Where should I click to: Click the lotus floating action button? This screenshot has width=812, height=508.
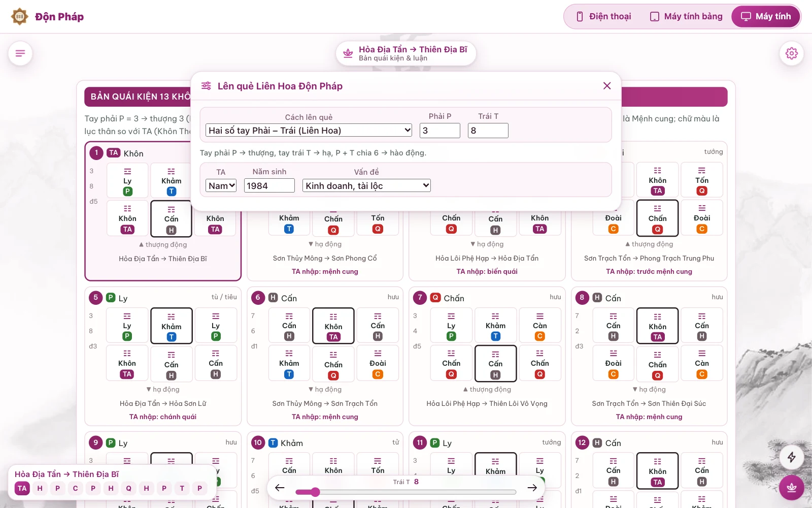792,488
